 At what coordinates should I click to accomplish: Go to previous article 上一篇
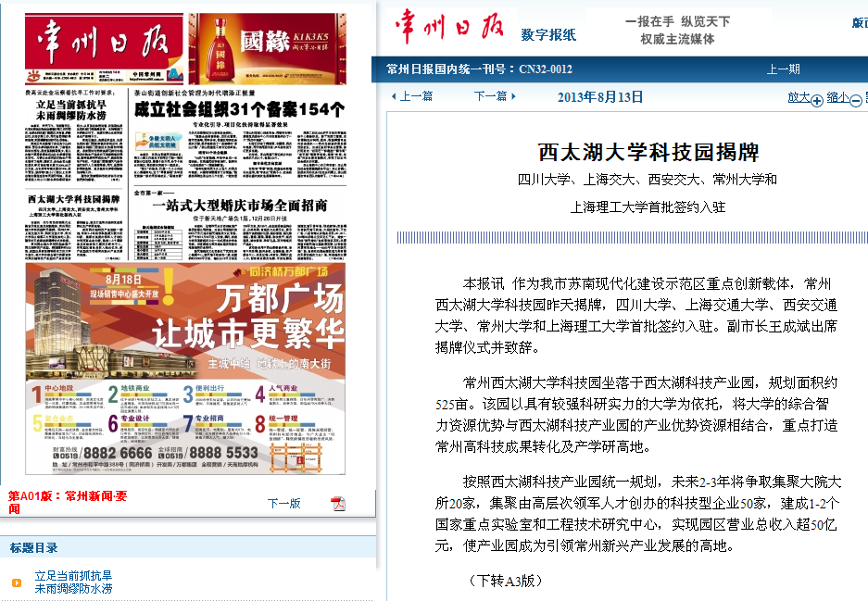(x=416, y=96)
